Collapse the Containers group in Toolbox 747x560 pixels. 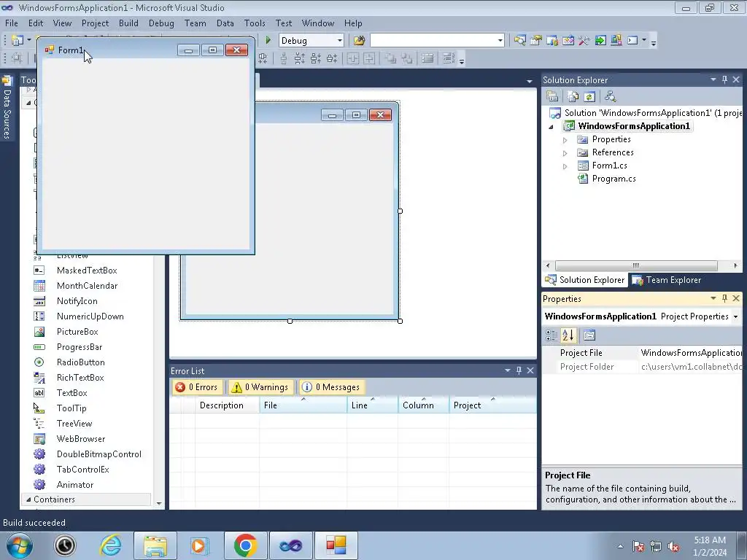(x=28, y=499)
